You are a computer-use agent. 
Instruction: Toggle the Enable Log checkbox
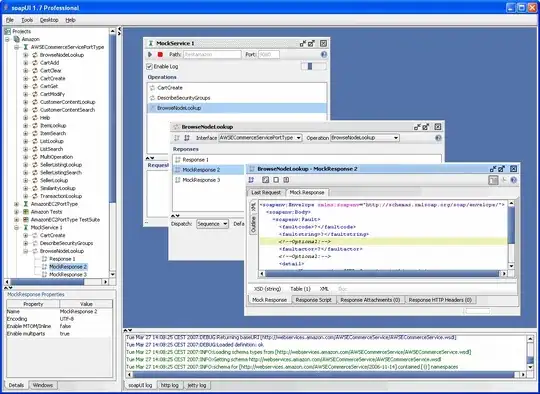[x=149, y=66]
